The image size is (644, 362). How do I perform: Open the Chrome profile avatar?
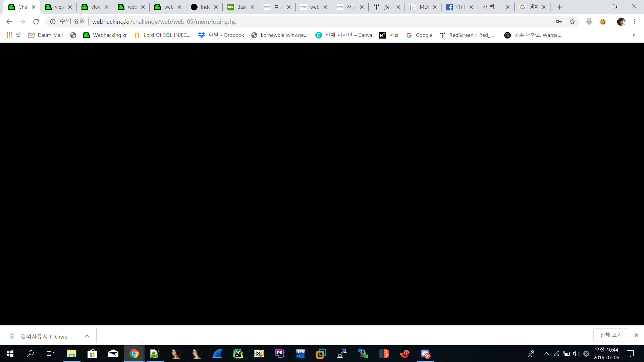[x=621, y=22]
